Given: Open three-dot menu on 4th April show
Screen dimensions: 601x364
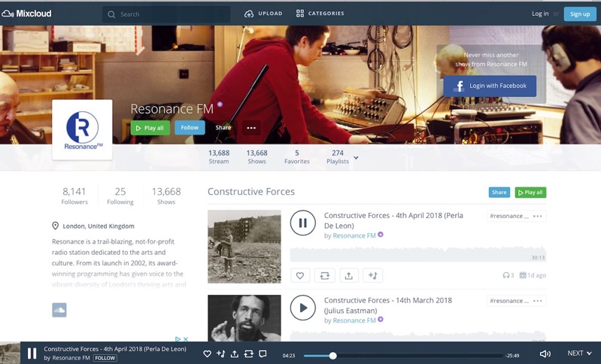Looking at the screenshot, I should click(x=537, y=216).
